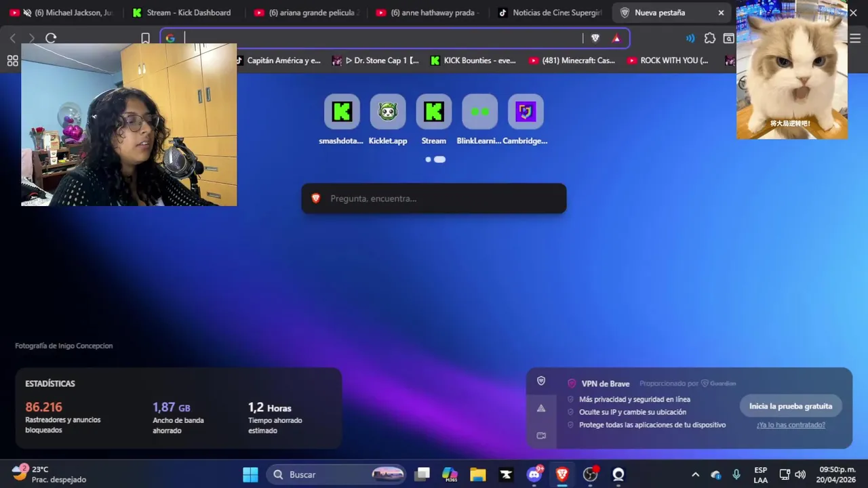Open the apps grid icon on bookmarks bar
This screenshot has height=488, width=868.
pos(12,60)
